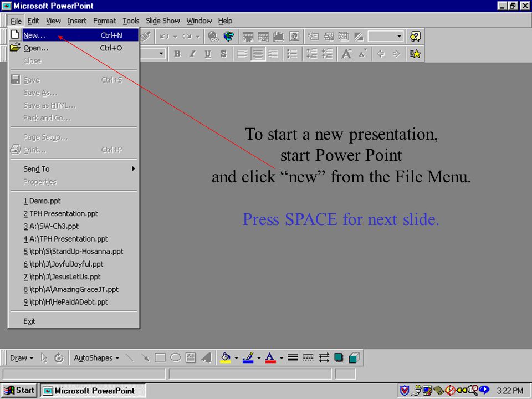The image size is (532, 399).
Task: Click the Insert Hyperlink globe icon
Action: coord(213,37)
